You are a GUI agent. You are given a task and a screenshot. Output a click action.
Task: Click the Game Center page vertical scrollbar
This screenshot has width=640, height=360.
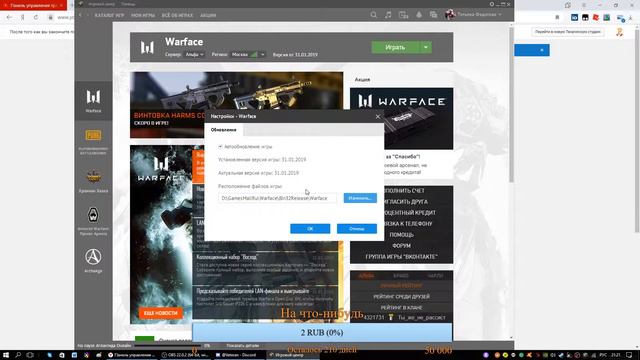[x=511, y=104]
